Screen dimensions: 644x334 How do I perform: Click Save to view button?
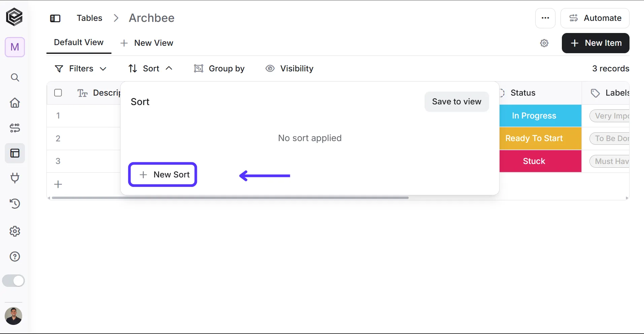point(456,102)
